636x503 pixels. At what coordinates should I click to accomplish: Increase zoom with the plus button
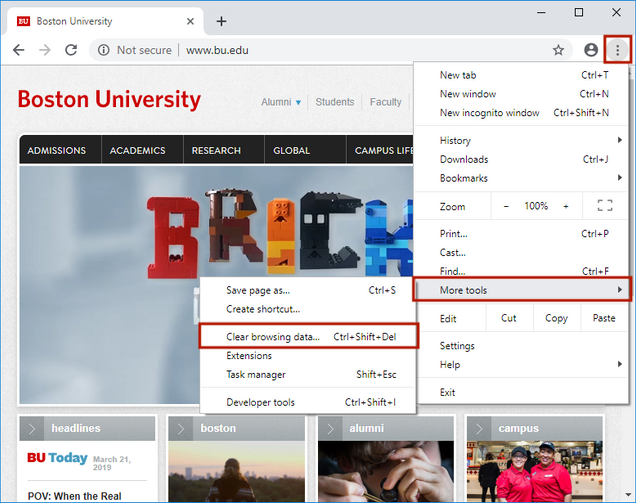[x=566, y=206]
